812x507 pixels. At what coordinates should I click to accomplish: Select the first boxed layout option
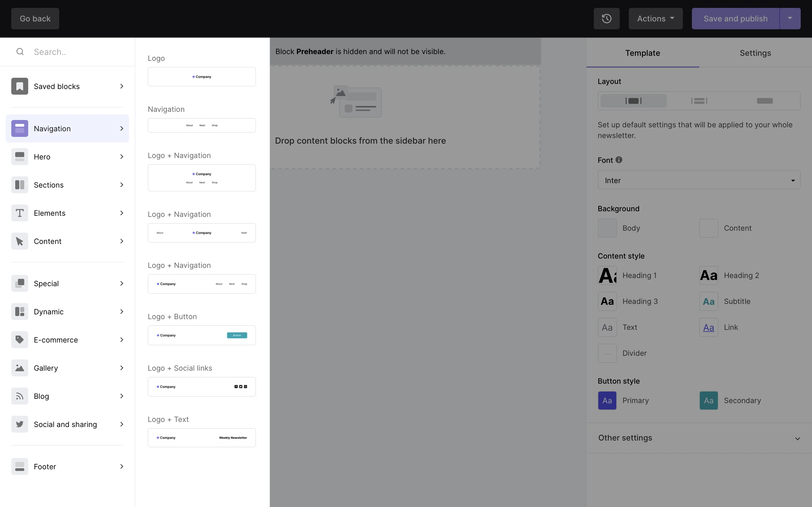[x=633, y=101]
